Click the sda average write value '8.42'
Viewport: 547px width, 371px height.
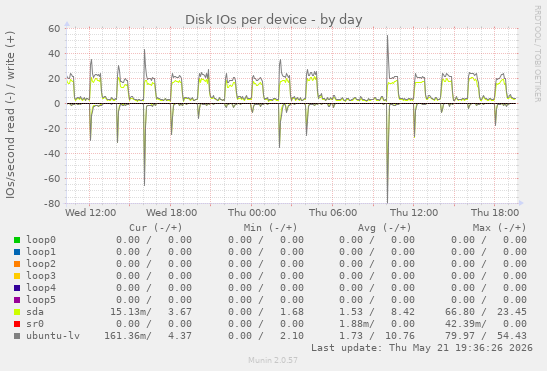[x=403, y=312]
